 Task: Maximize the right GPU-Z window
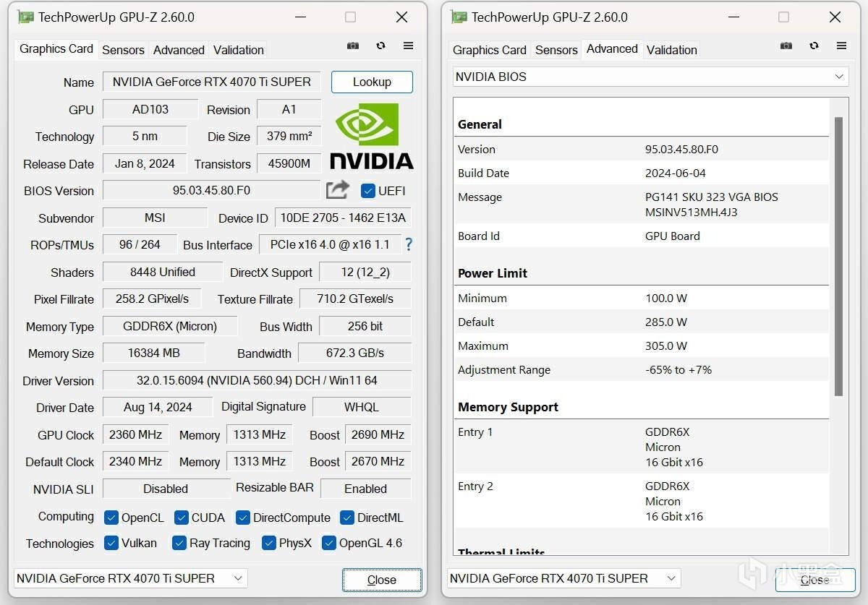click(783, 17)
